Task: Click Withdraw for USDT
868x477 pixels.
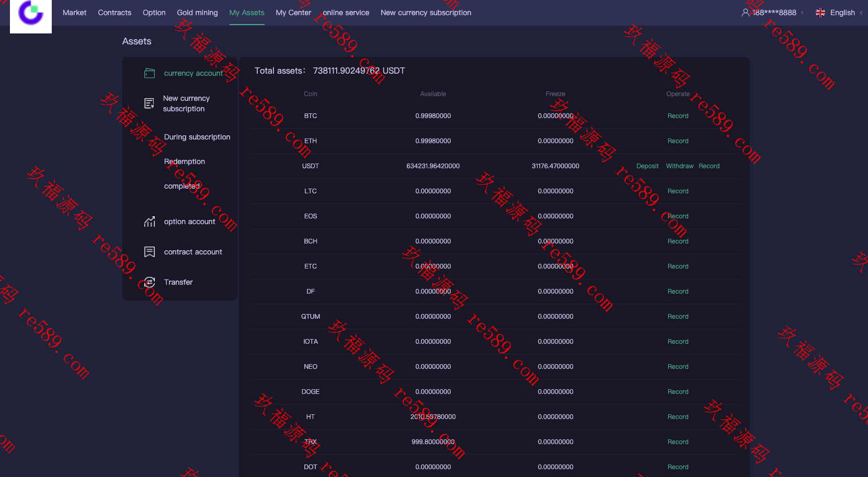Action: pyautogui.click(x=680, y=166)
